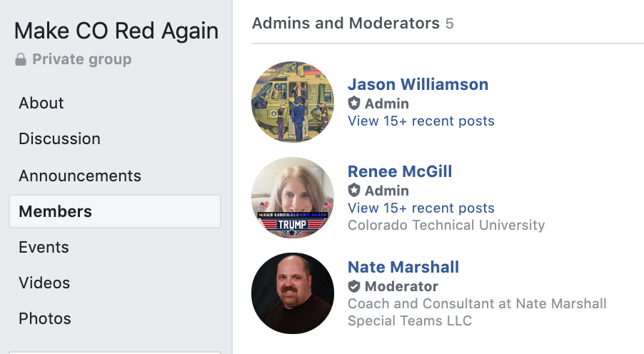Open Renee McGill's profile picture
This screenshot has width=644, height=354.
293,198
